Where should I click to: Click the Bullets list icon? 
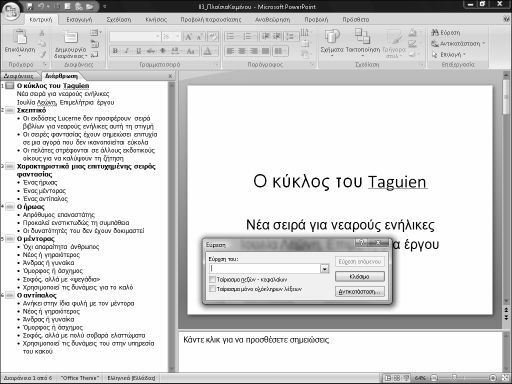231,36
